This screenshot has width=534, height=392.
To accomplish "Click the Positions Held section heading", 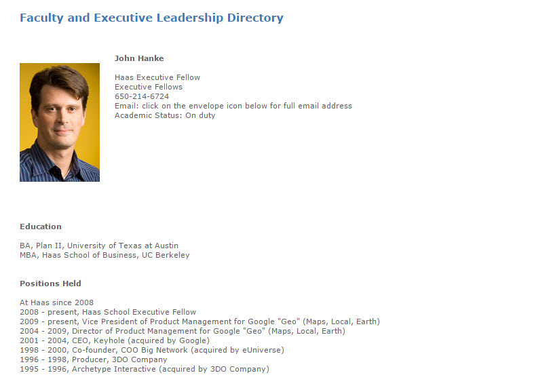I will [50, 283].
